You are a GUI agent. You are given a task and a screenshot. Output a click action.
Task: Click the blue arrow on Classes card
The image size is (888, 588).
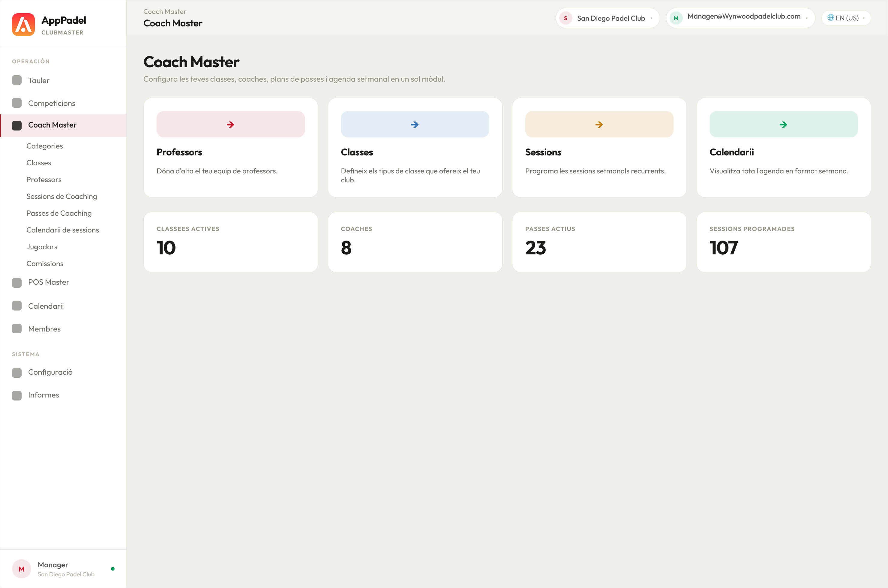[415, 124]
